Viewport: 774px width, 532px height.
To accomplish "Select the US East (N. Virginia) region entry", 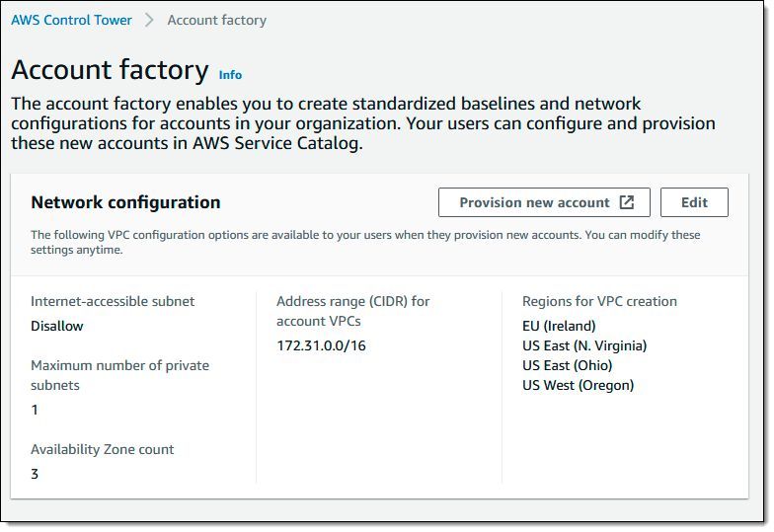I will pyautogui.click(x=584, y=345).
